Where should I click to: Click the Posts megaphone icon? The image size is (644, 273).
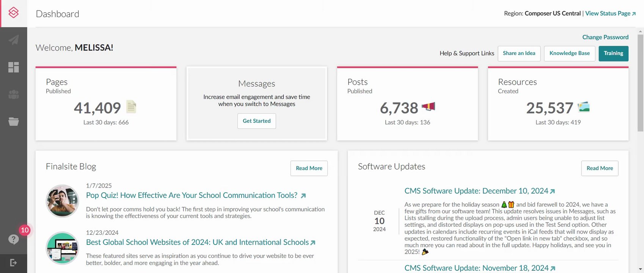tap(428, 107)
